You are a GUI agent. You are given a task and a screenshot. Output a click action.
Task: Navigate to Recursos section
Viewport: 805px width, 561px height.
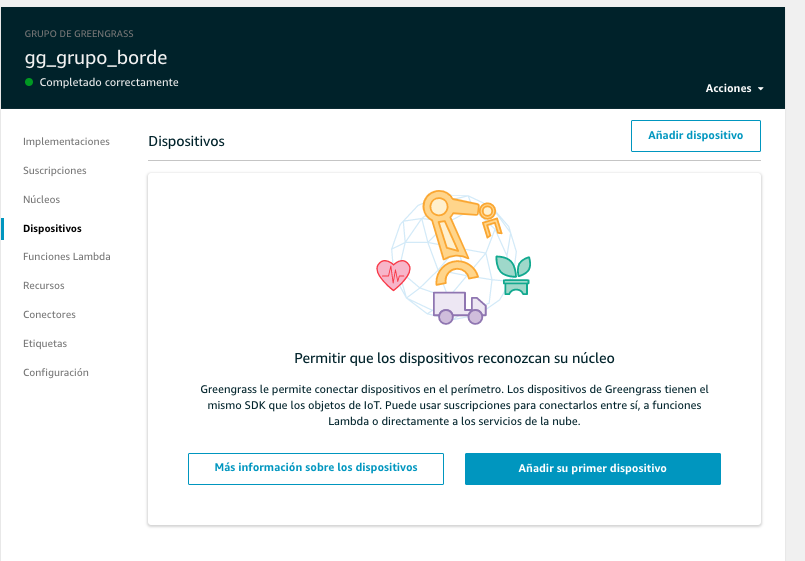click(44, 285)
